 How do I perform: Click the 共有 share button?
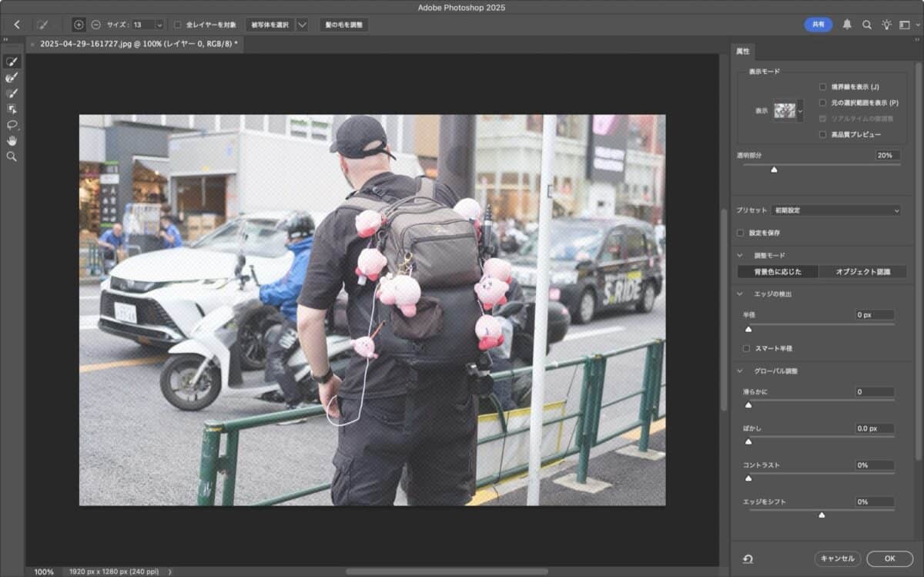pos(819,25)
